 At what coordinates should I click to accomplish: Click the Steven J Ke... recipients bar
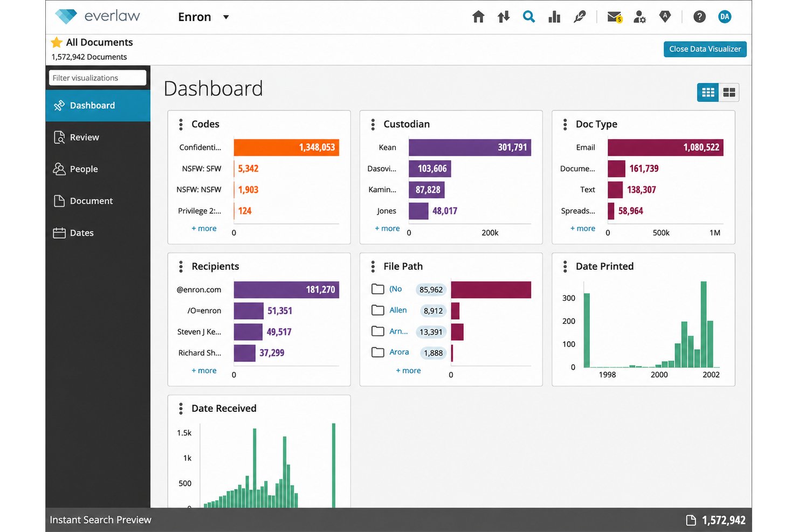pyautogui.click(x=248, y=331)
